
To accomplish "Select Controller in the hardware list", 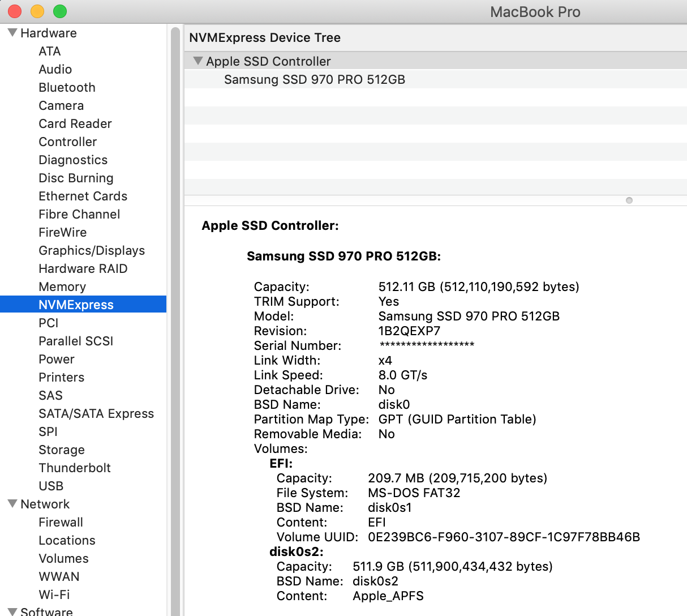I will tap(68, 142).
